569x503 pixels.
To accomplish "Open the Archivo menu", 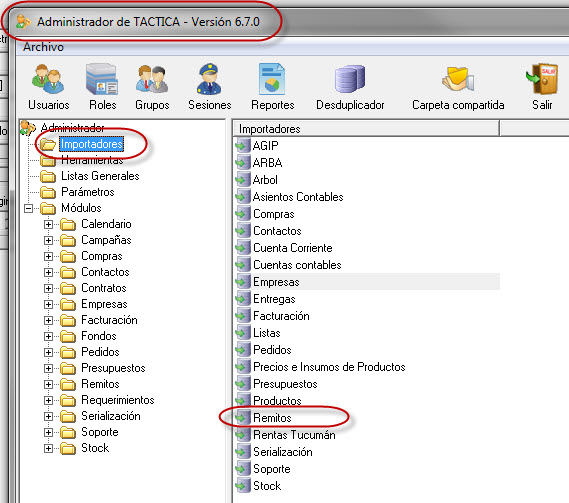I will click(43, 47).
